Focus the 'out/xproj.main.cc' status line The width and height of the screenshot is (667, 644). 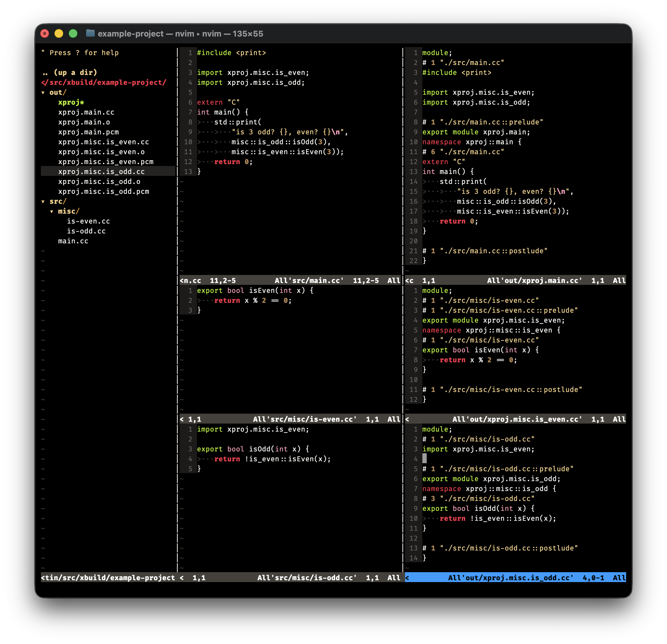[x=515, y=280]
